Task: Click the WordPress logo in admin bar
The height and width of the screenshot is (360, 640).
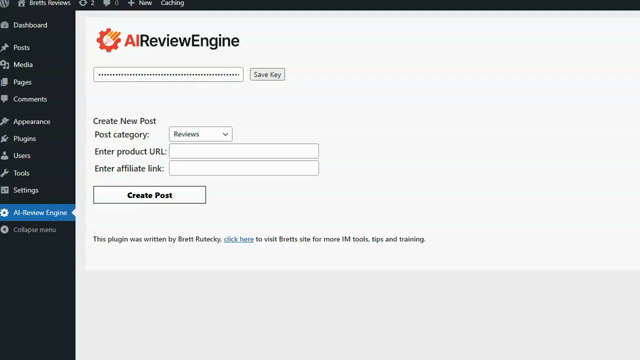Action: [x=4, y=3]
